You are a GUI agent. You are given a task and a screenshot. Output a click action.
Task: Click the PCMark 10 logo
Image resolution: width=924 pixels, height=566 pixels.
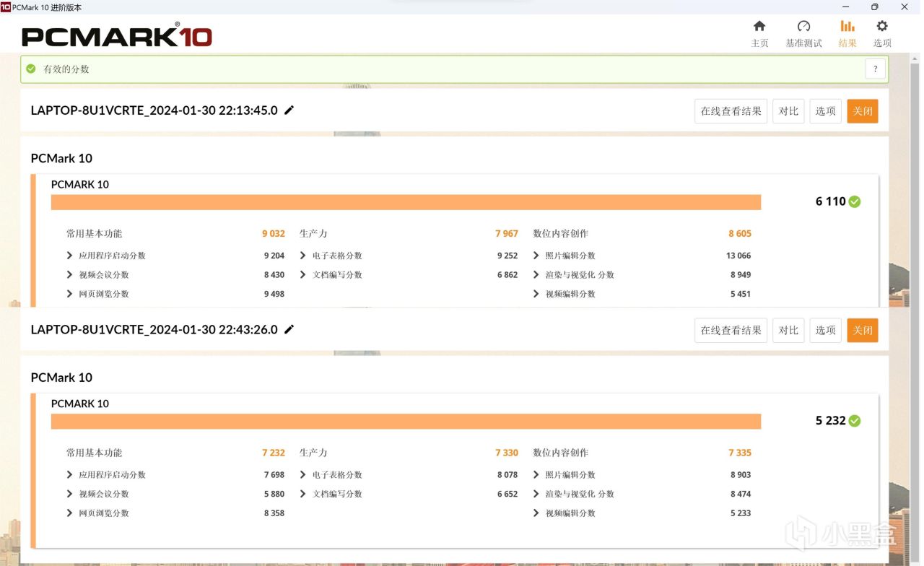(117, 35)
